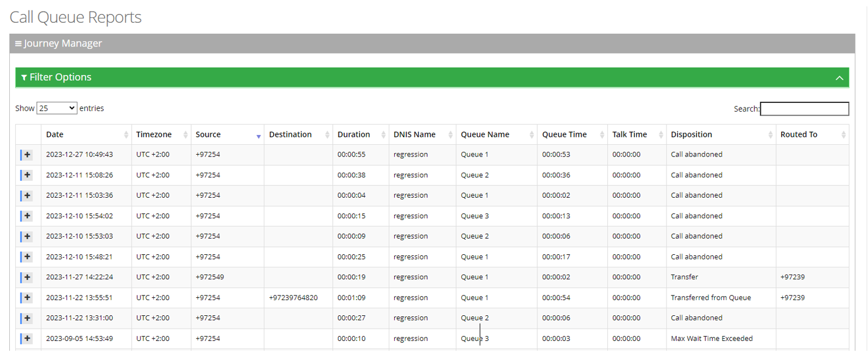
Task: Expand row dated 2023-12-11 15:08:26
Action: [x=27, y=175]
